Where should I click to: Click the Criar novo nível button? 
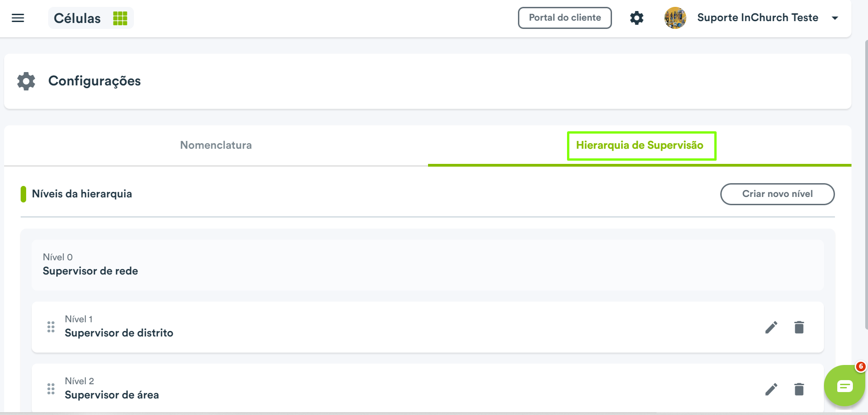778,194
